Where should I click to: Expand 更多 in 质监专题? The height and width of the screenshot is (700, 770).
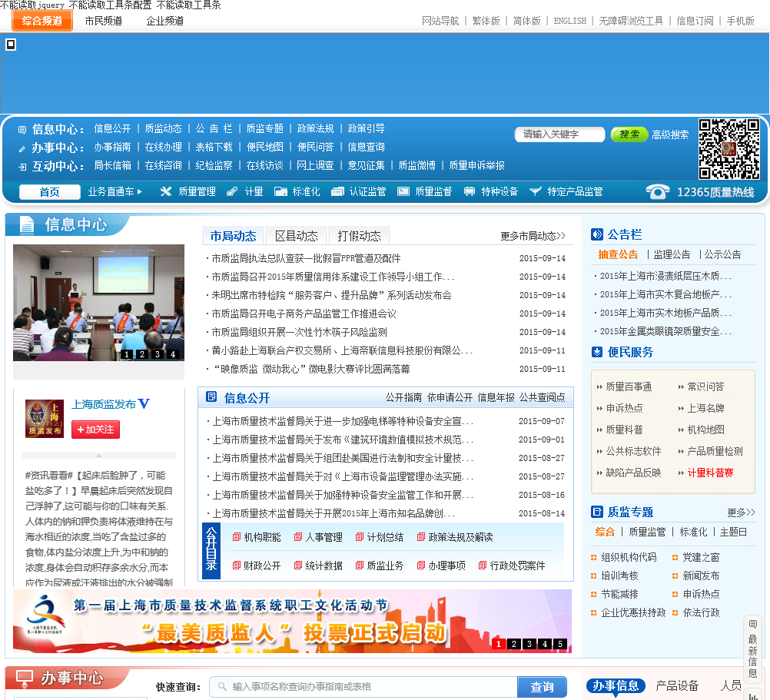click(741, 513)
